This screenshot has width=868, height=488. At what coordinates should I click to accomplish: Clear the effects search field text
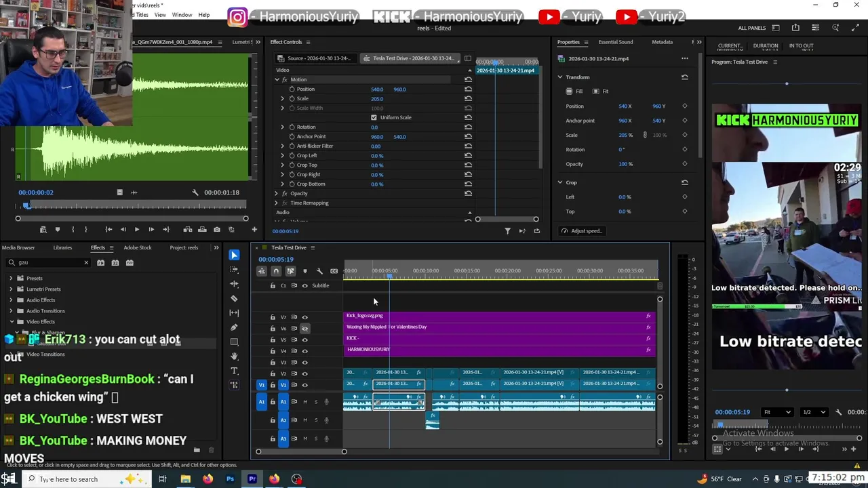click(x=86, y=263)
